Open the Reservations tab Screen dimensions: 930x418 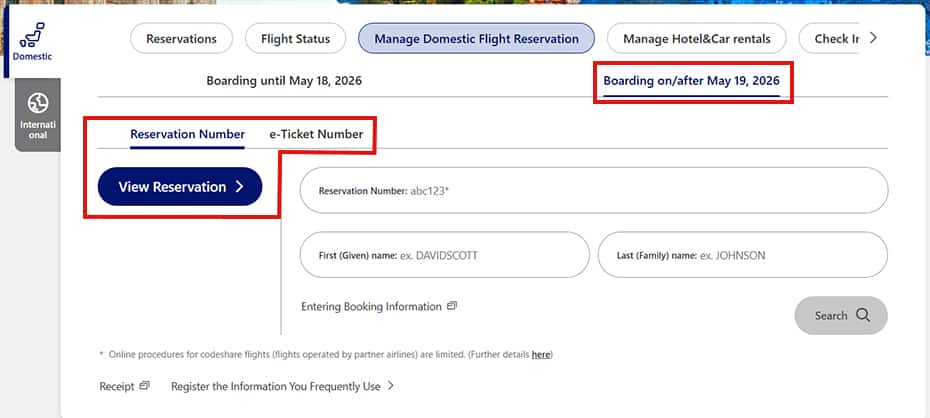coord(181,39)
